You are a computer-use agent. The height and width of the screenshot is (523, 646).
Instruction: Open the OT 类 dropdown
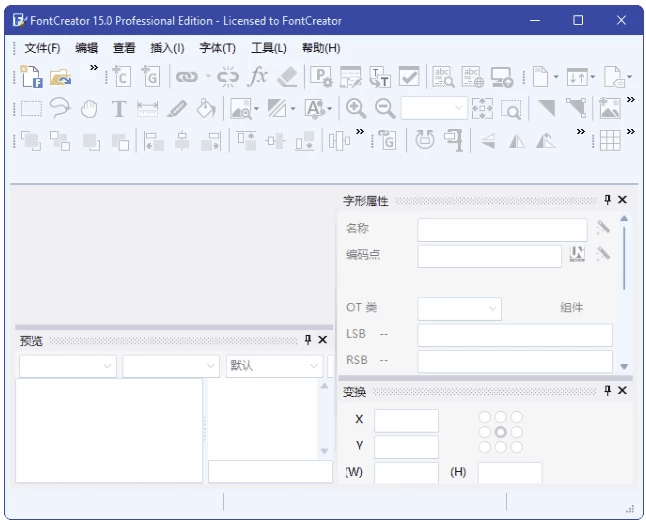[x=459, y=309]
